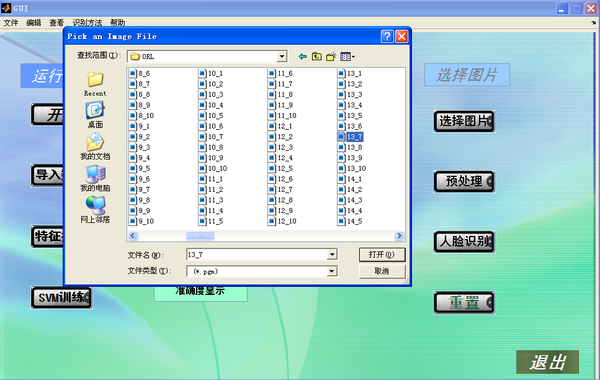This screenshot has width=600, height=380.
Task: Create a new folder icon
Action: 331,57
